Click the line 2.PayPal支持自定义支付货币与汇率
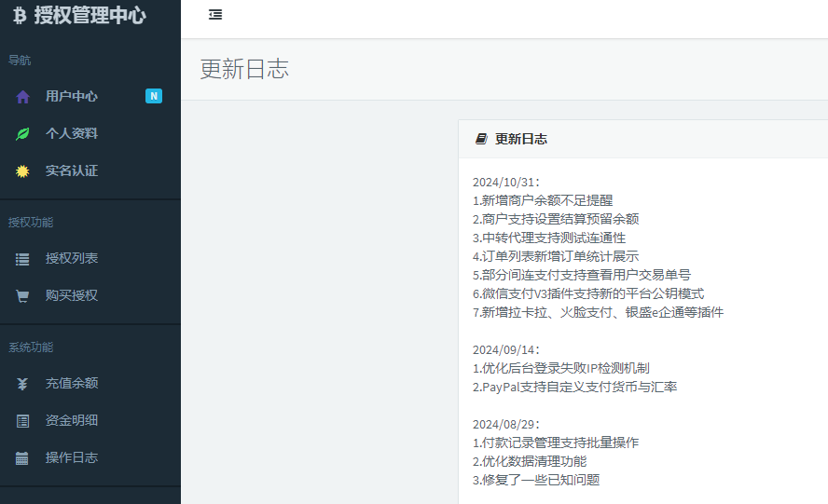The width and height of the screenshot is (828, 504). 574,387
